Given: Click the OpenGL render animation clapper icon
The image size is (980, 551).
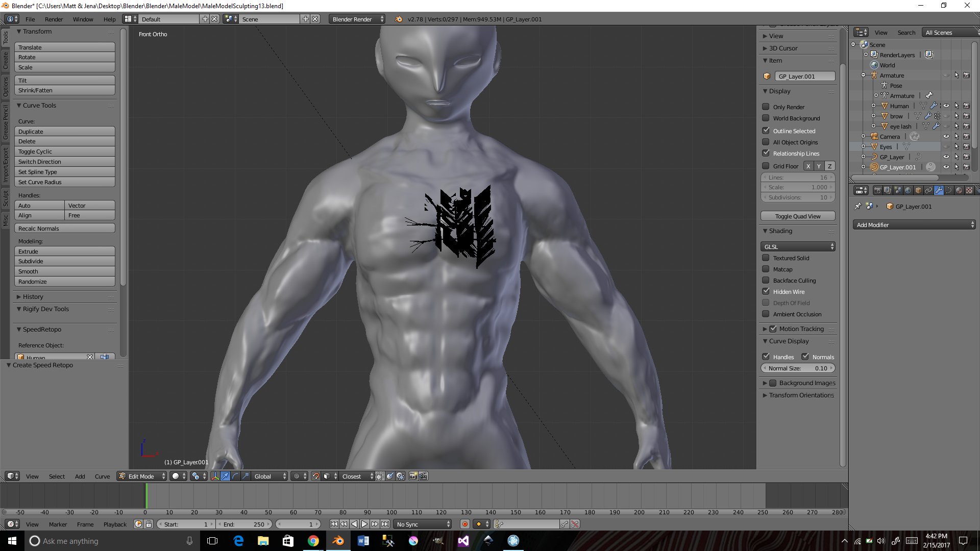Looking at the screenshot, I should click(x=424, y=476).
